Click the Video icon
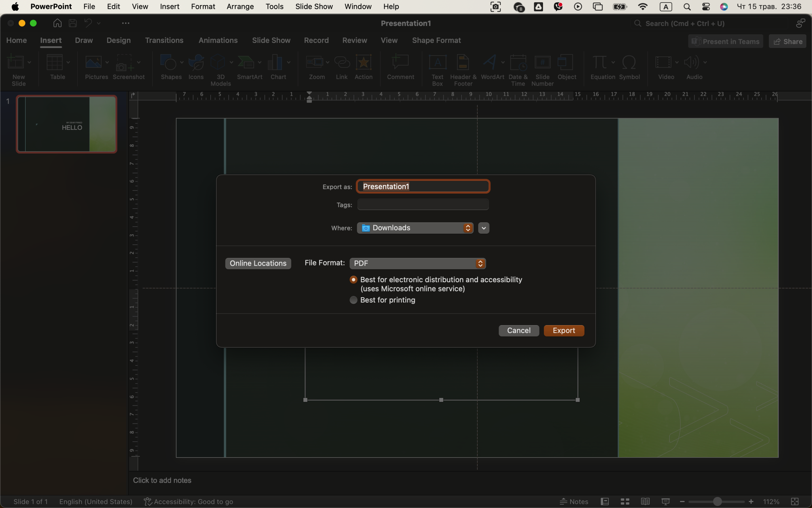 click(x=663, y=62)
